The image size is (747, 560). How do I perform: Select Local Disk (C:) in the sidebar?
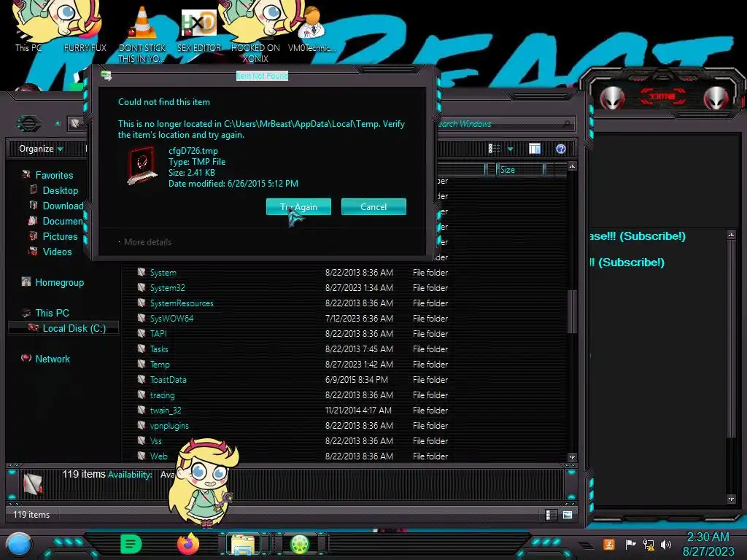[x=64, y=328]
